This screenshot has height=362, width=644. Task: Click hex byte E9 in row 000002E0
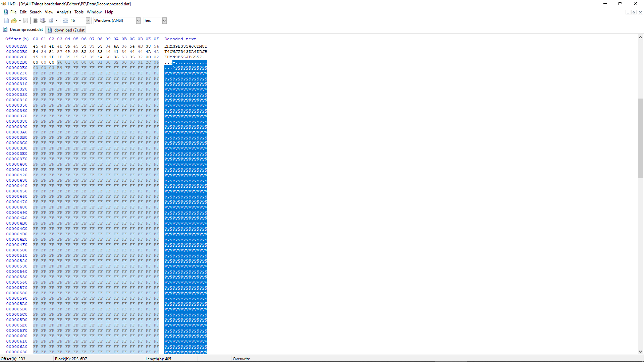click(60, 68)
